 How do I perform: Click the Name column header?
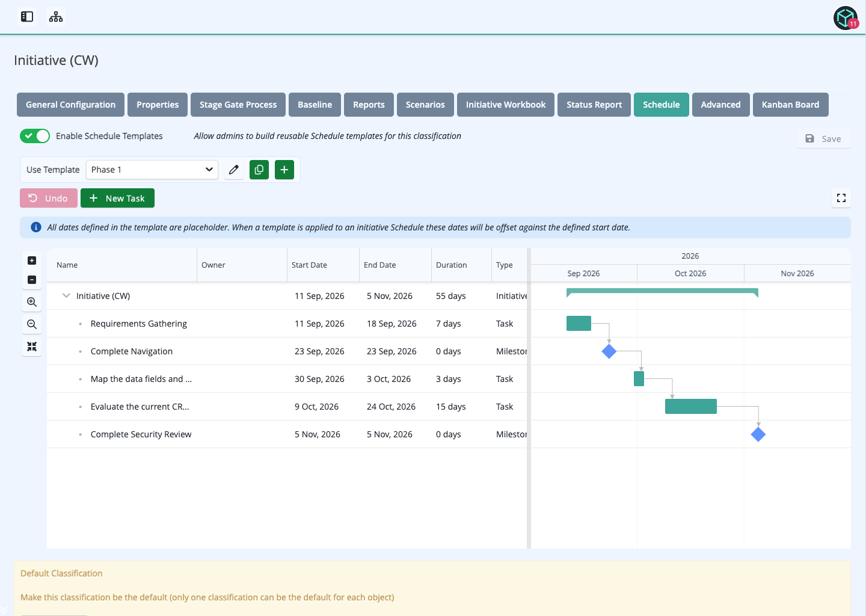[121, 265]
